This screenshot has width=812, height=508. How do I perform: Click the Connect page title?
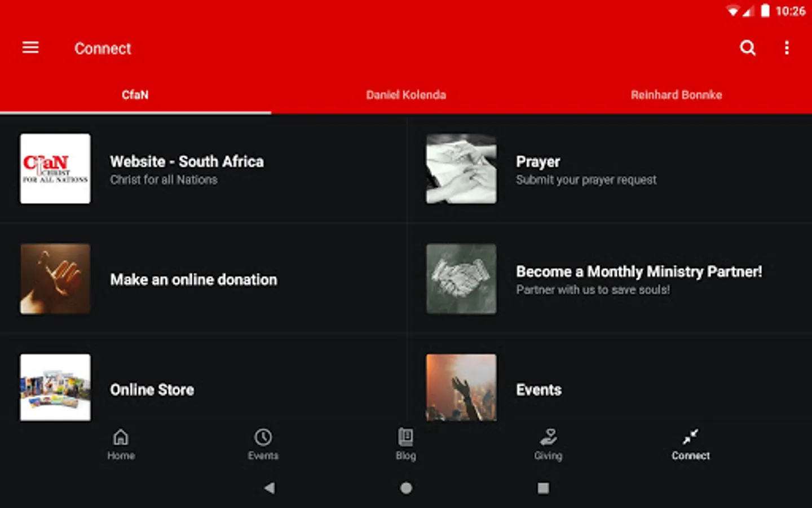(x=103, y=49)
